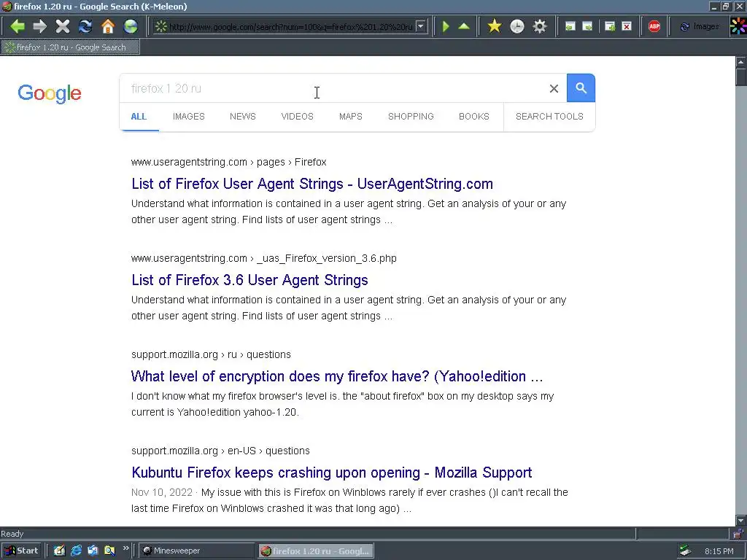Click scrollbar up arrow

point(741,62)
